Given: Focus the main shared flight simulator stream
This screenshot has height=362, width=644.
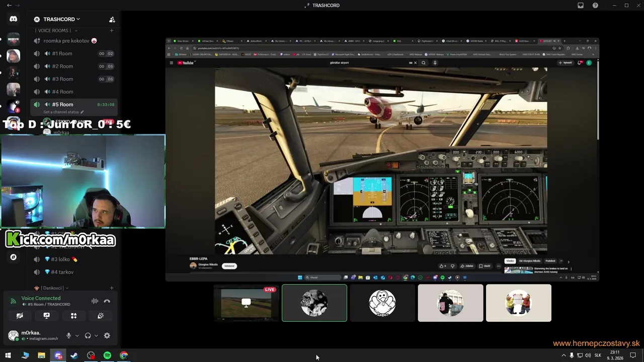Looking at the screenshot, I should click(382, 159).
